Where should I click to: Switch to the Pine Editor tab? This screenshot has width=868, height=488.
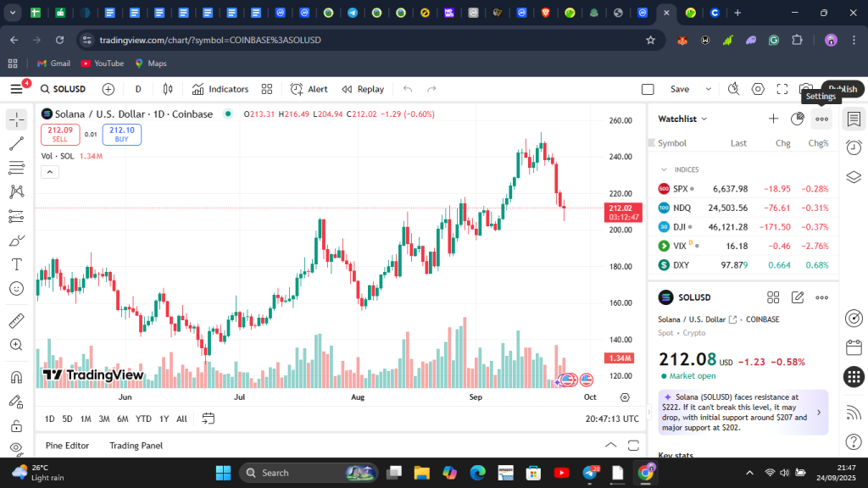(x=67, y=446)
